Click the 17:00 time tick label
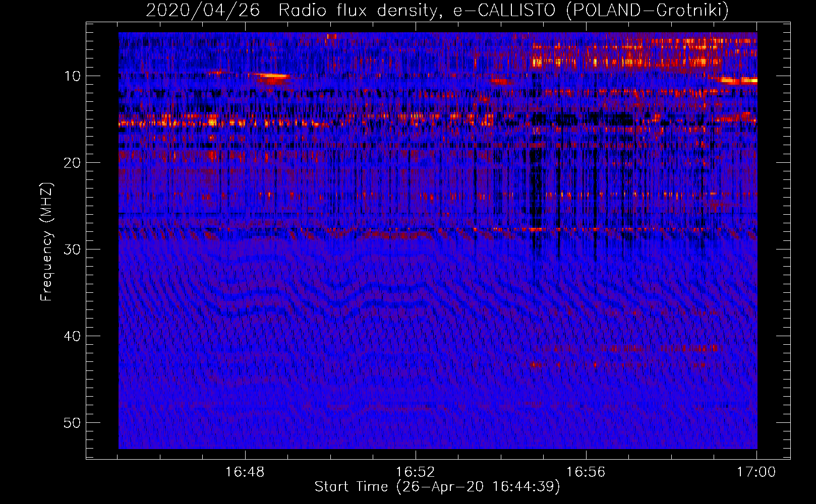Viewport: 816px width, 504px height. pyautogui.click(x=756, y=472)
